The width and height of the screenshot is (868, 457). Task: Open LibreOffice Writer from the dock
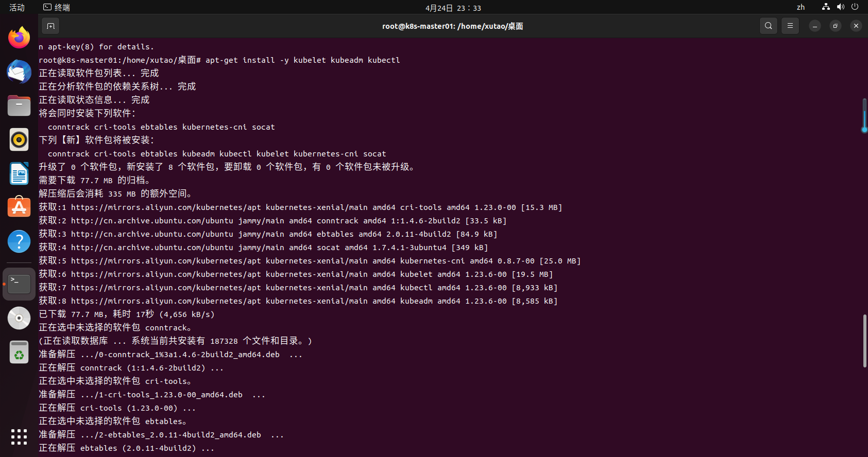coord(19,173)
